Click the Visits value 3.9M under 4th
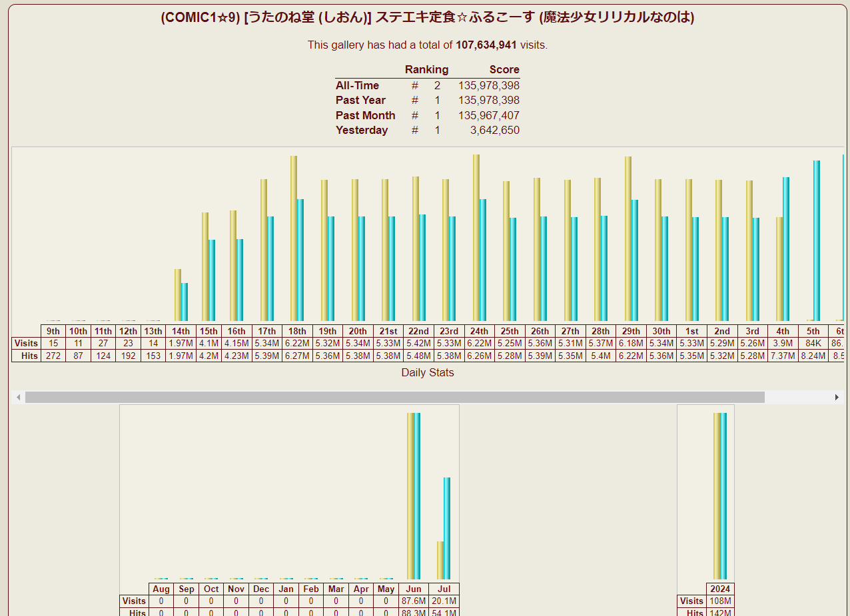Screen dimensions: 850x616 (783, 343)
